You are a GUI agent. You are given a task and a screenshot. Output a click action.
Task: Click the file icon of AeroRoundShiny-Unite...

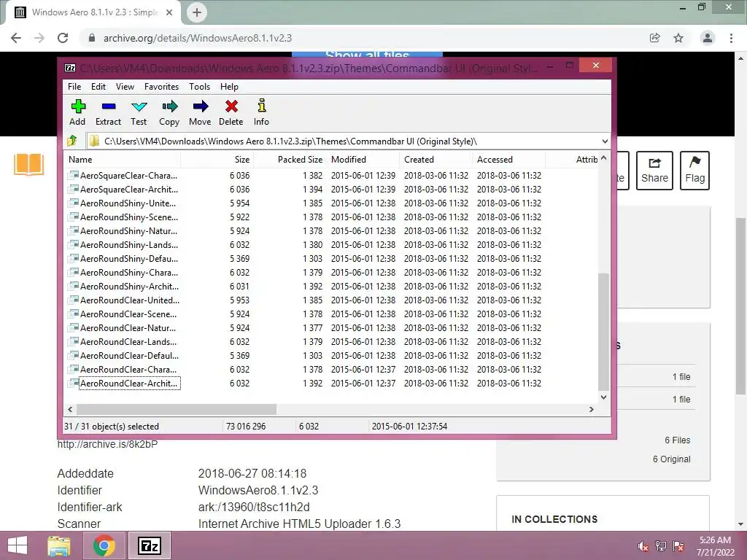pos(73,203)
